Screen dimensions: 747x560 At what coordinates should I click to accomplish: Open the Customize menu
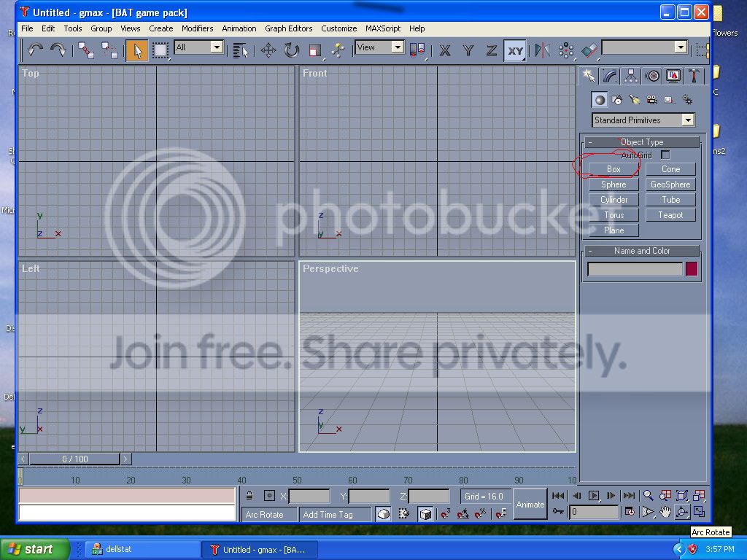[338, 28]
